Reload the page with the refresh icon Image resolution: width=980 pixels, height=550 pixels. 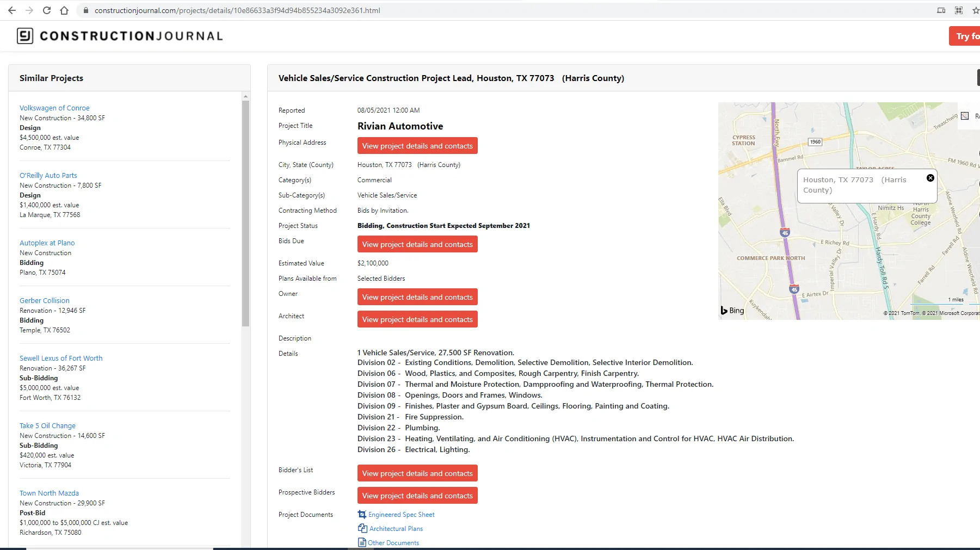click(x=47, y=10)
